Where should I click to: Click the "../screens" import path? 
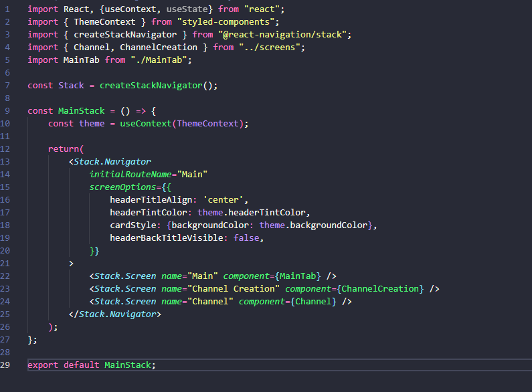pyautogui.click(x=270, y=47)
